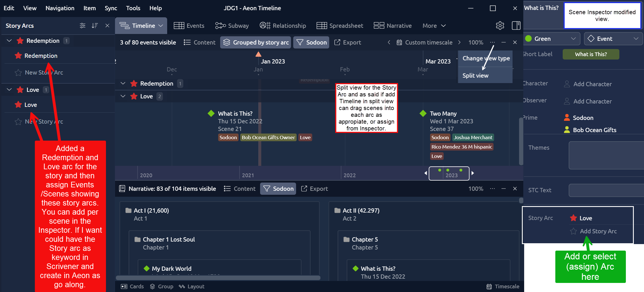Toggle the inspector side panel icon
This screenshot has height=292, width=644.
coord(516,26)
